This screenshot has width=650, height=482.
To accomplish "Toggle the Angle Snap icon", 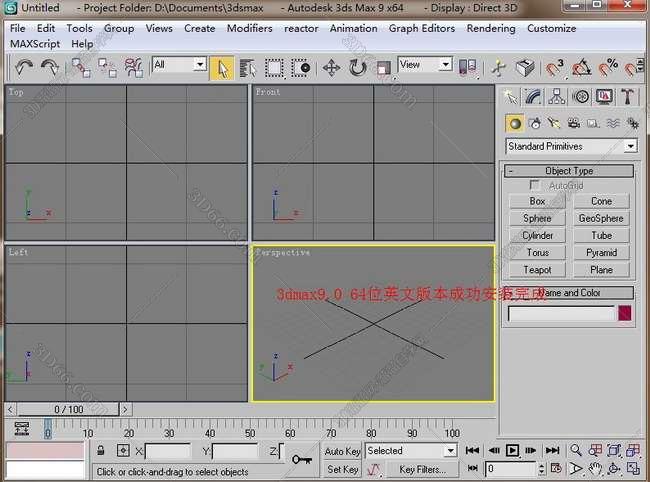I will pos(580,68).
